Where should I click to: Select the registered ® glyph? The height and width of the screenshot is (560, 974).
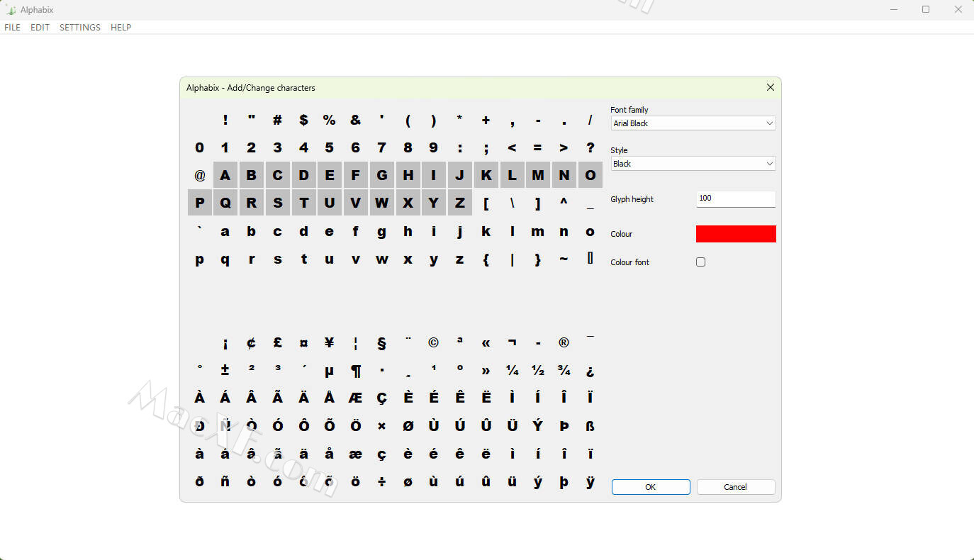[564, 342]
